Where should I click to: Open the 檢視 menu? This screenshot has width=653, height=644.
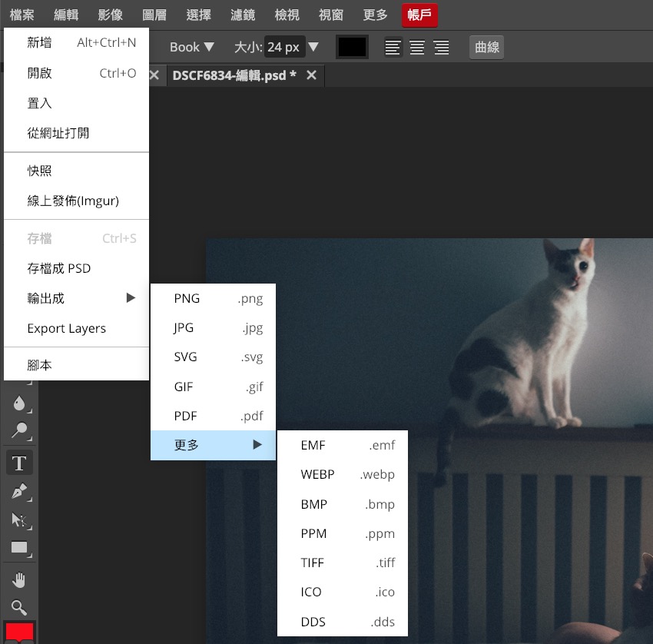[x=287, y=15]
